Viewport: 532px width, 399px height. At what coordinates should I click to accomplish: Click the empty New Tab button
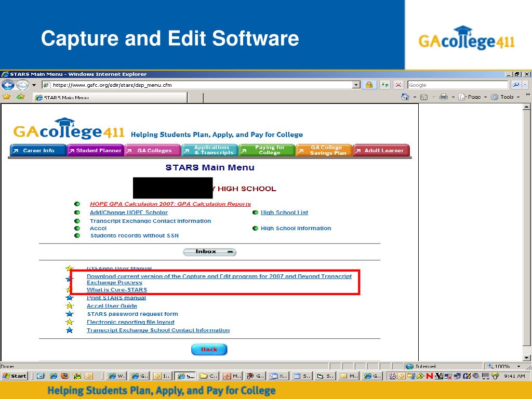pos(195,97)
